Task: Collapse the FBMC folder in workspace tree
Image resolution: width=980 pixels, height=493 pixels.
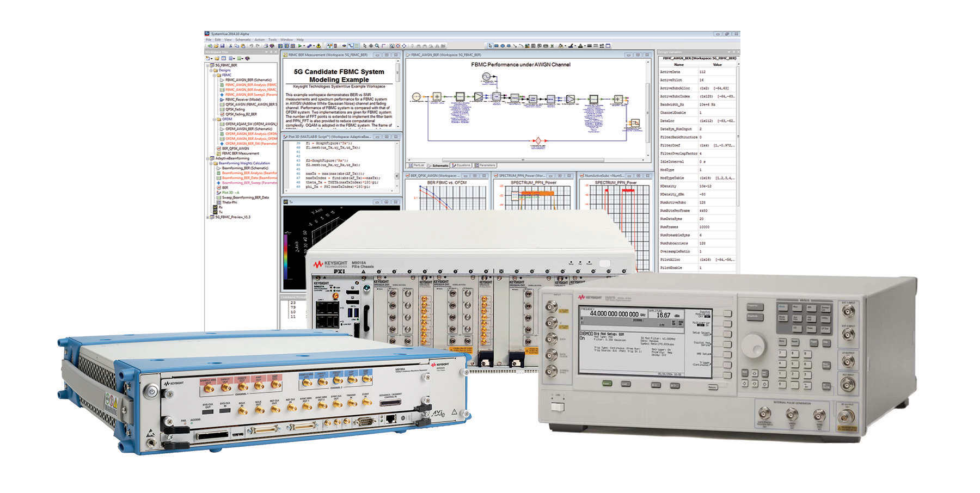Action: (215, 75)
